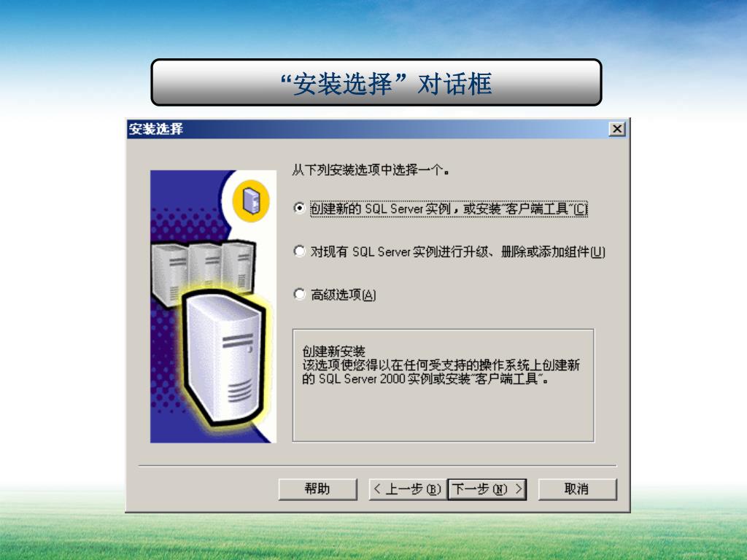The width and height of the screenshot is (747, 560).
Task: Go back with 上一步(B) button
Action: pos(408,489)
